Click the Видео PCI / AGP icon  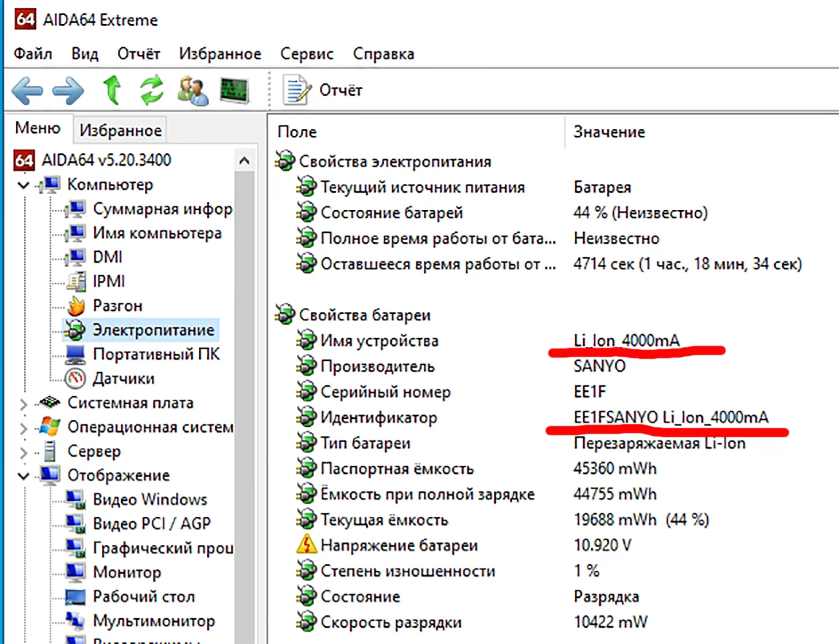[x=76, y=524]
